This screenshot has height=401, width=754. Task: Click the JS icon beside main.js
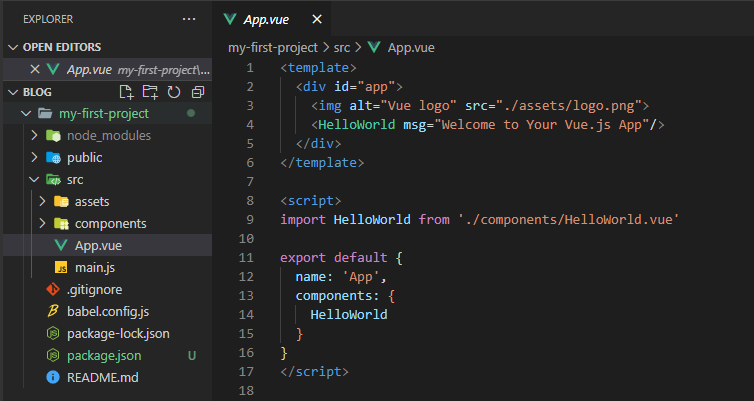coord(61,267)
